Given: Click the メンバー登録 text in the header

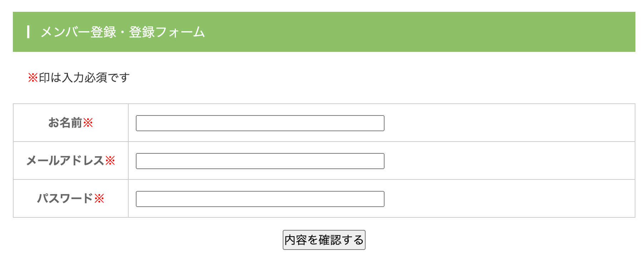Looking at the screenshot, I should point(78,32).
